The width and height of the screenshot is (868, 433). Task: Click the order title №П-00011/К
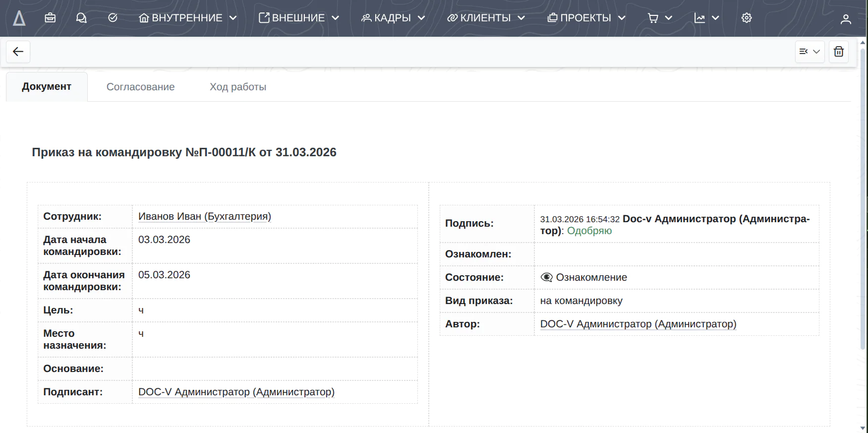click(x=184, y=152)
